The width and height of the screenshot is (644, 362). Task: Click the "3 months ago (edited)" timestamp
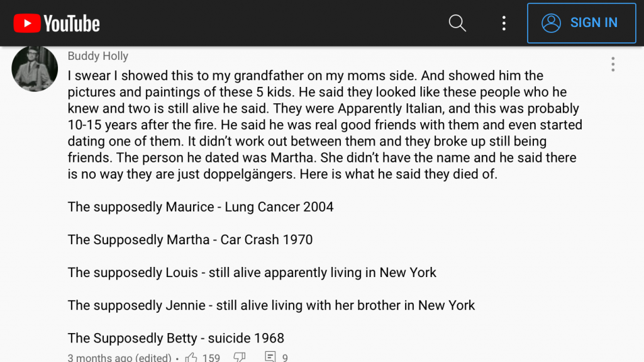click(119, 358)
